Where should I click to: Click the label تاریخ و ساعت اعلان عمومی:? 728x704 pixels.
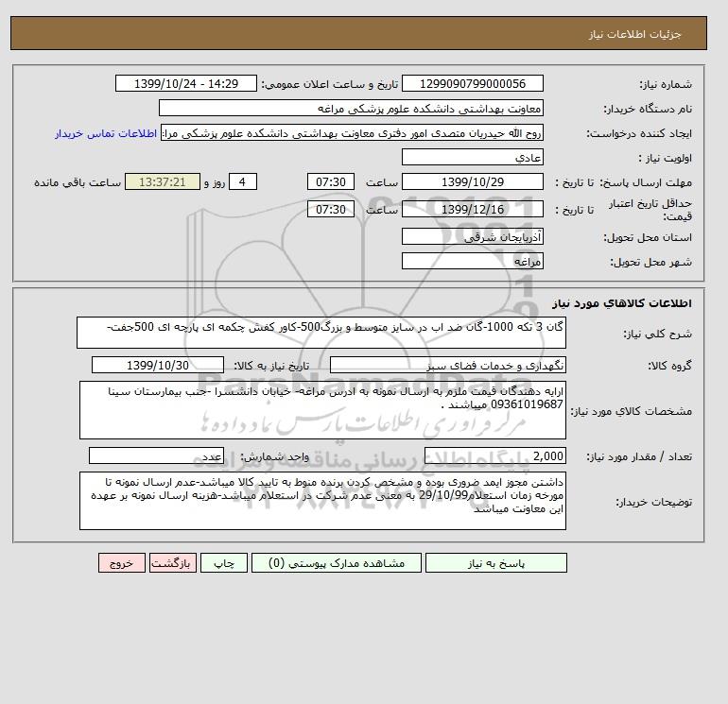pos(330,84)
